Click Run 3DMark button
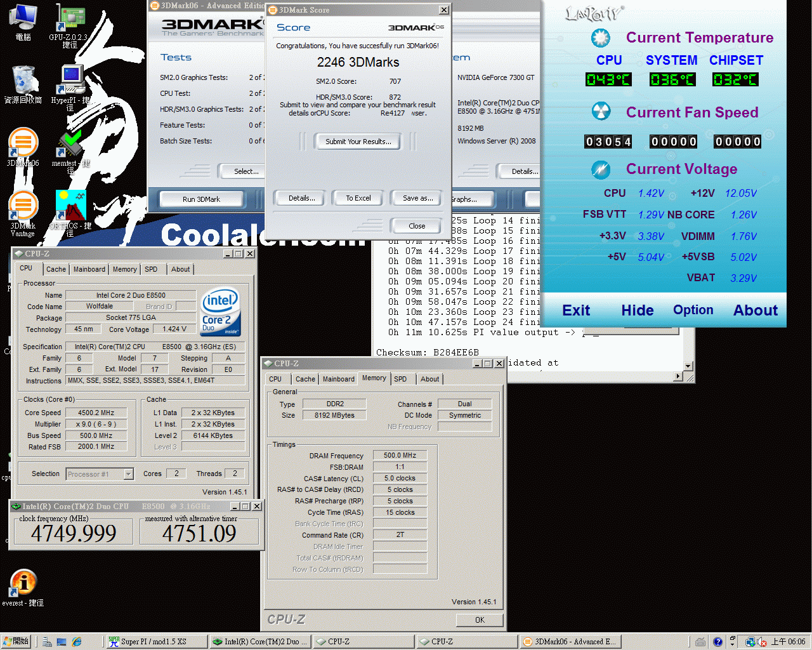Viewport: 812px width, 650px height. 201,199
